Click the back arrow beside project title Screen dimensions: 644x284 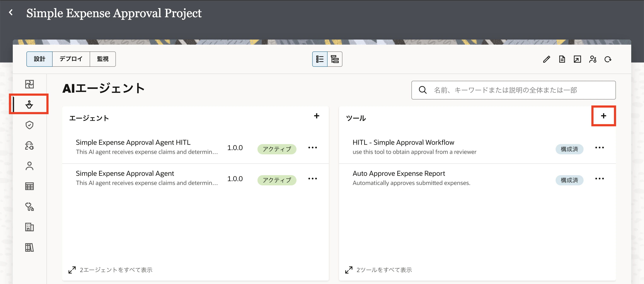click(x=11, y=12)
